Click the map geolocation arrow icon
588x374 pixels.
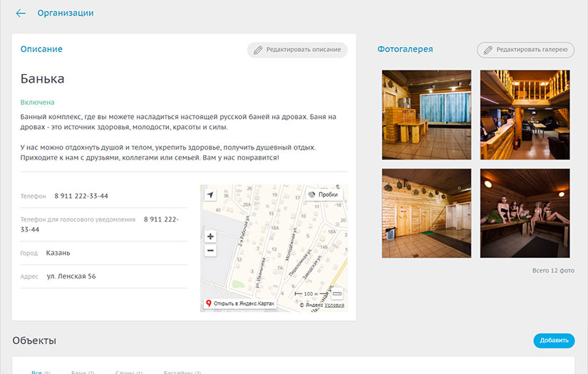(210, 195)
